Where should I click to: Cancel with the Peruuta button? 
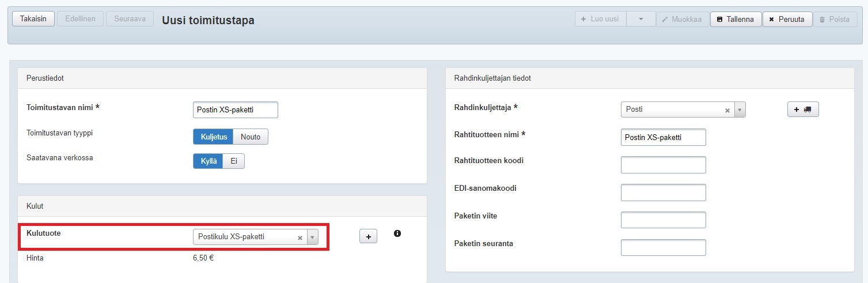tap(787, 19)
